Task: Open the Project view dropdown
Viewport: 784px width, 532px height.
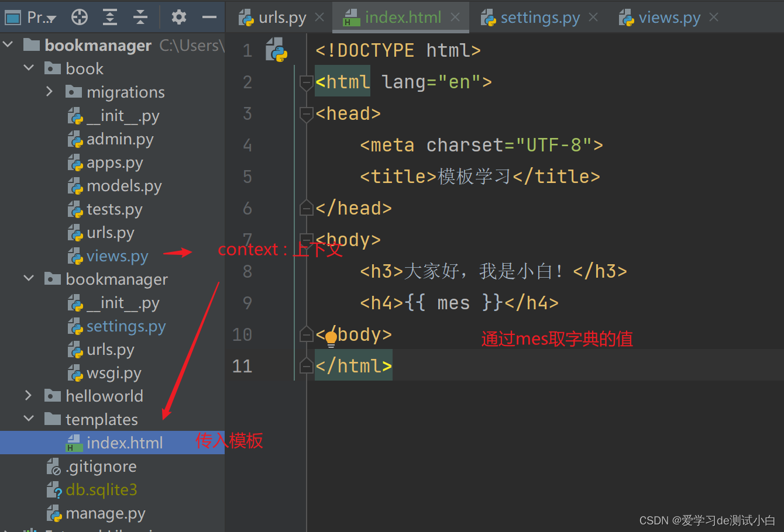Action: [30, 18]
